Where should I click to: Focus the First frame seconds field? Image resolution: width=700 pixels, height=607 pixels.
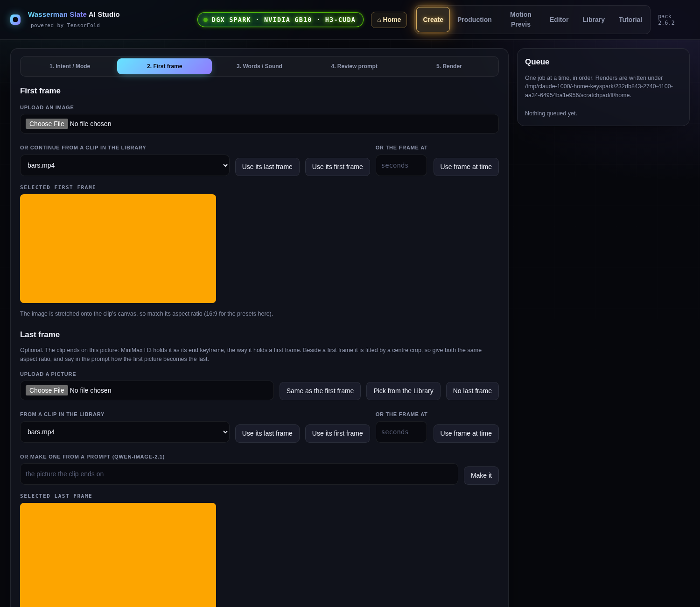click(401, 165)
